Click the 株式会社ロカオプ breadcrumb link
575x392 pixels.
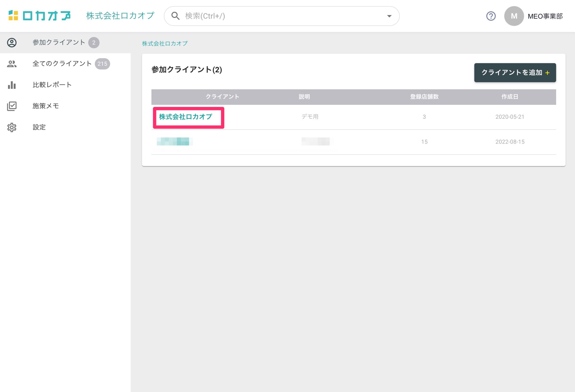(165, 44)
